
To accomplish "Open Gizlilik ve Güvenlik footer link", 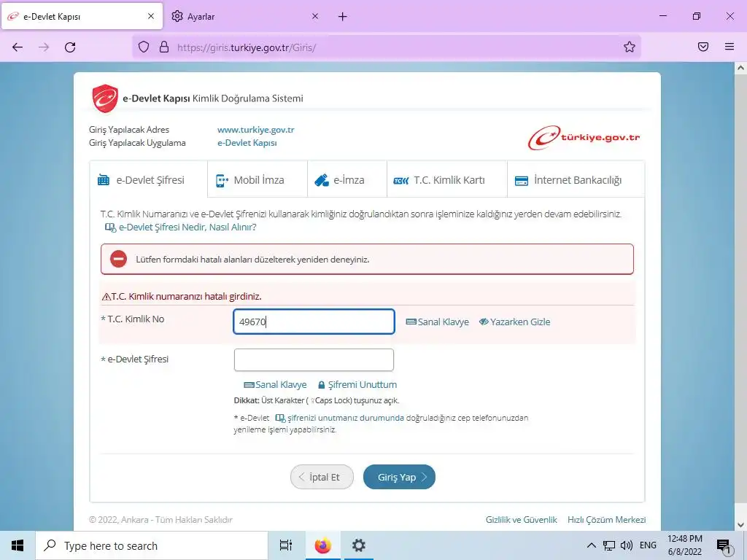I will (x=521, y=519).
